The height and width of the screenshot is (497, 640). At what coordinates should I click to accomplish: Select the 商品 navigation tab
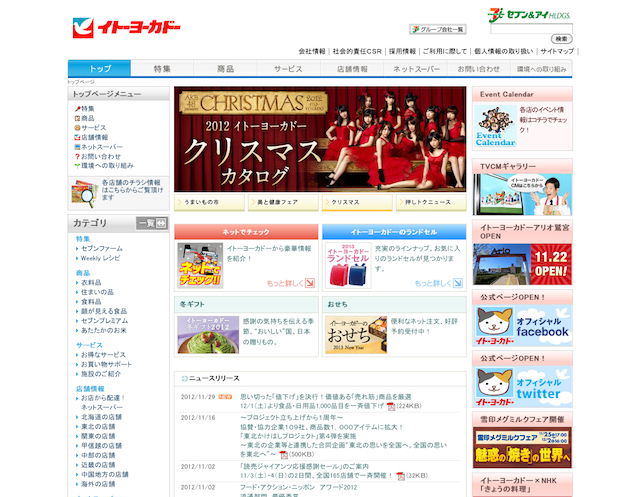point(225,69)
